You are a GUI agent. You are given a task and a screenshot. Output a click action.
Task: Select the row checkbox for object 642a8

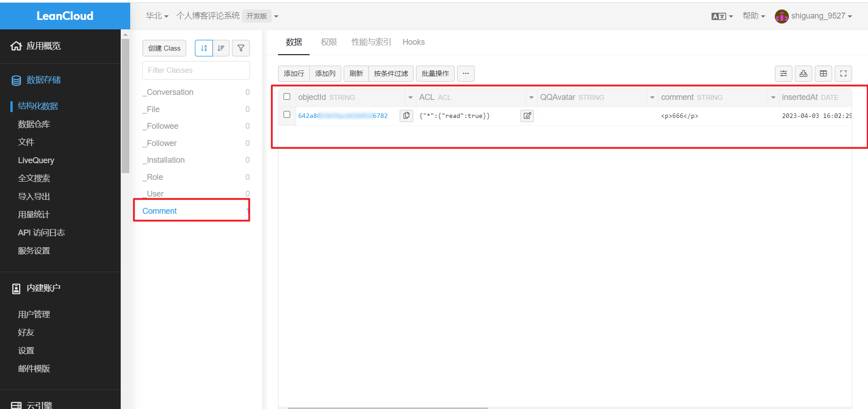point(287,115)
